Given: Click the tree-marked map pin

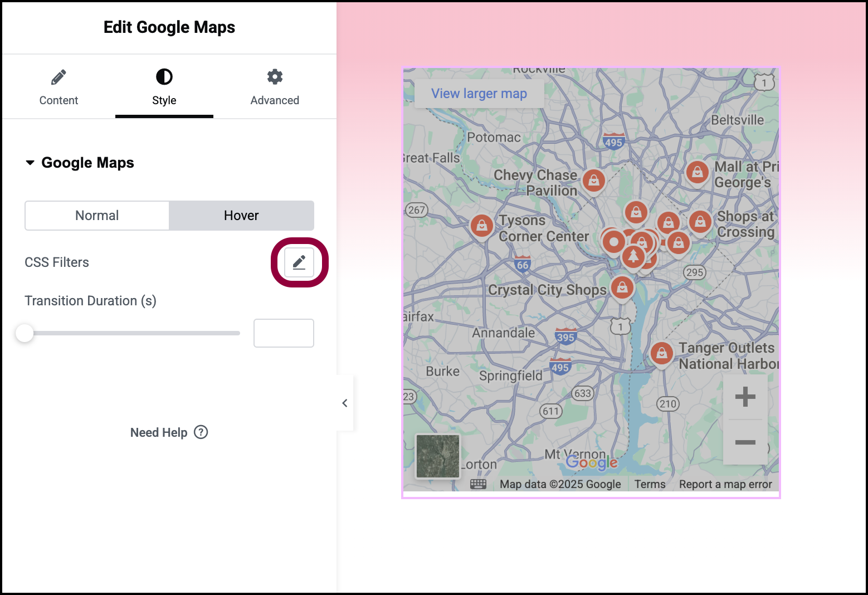Looking at the screenshot, I should point(633,257).
